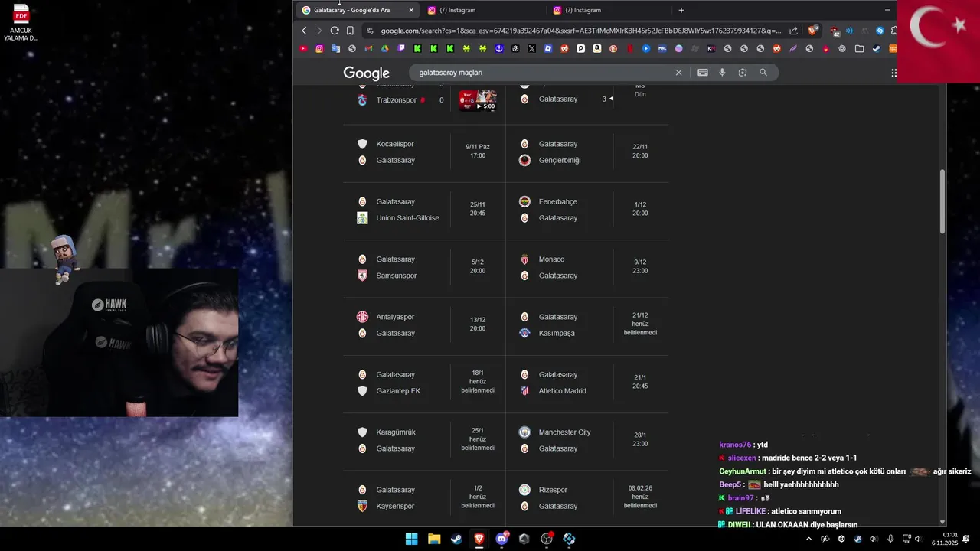Open the Samsunspor match on 5/12
This screenshot has height=551, width=980.
pyautogui.click(x=424, y=267)
